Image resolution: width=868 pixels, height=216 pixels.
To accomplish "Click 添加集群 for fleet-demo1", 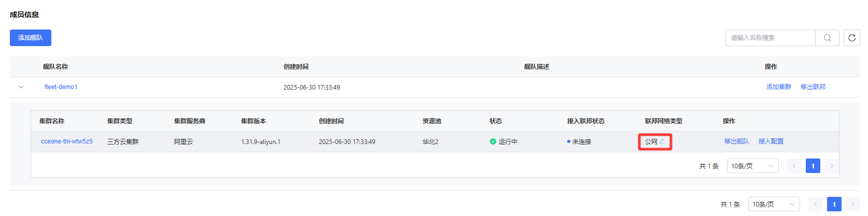I will 779,87.
